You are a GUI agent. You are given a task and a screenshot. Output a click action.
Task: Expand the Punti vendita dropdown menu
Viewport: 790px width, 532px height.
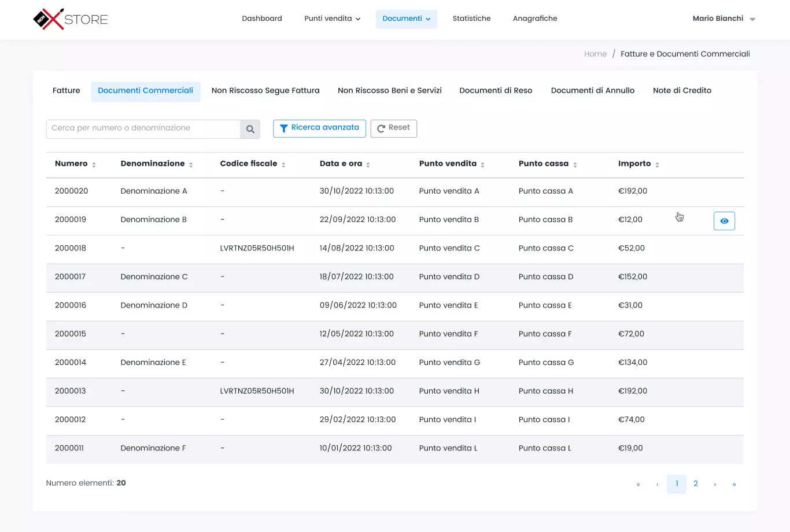(x=332, y=19)
